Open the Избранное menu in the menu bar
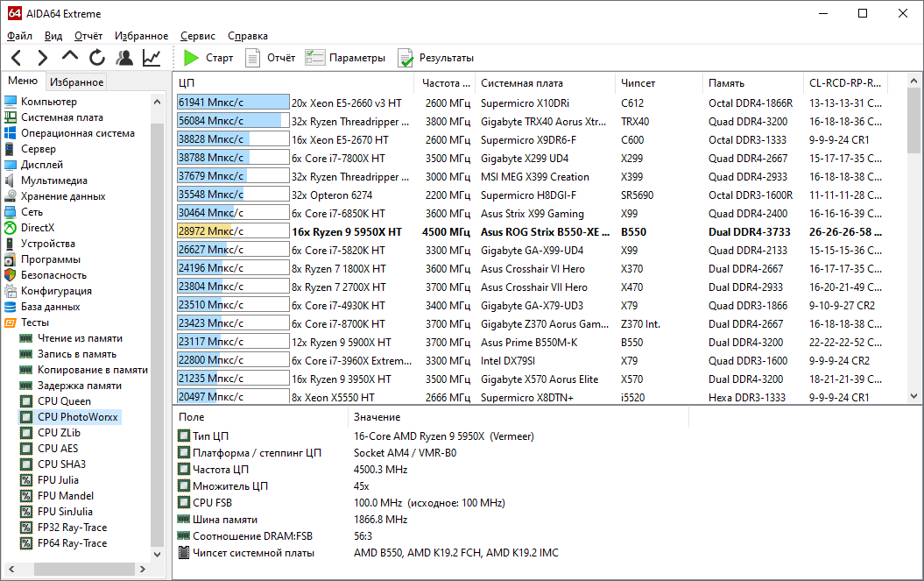 pyautogui.click(x=141, y=36)
